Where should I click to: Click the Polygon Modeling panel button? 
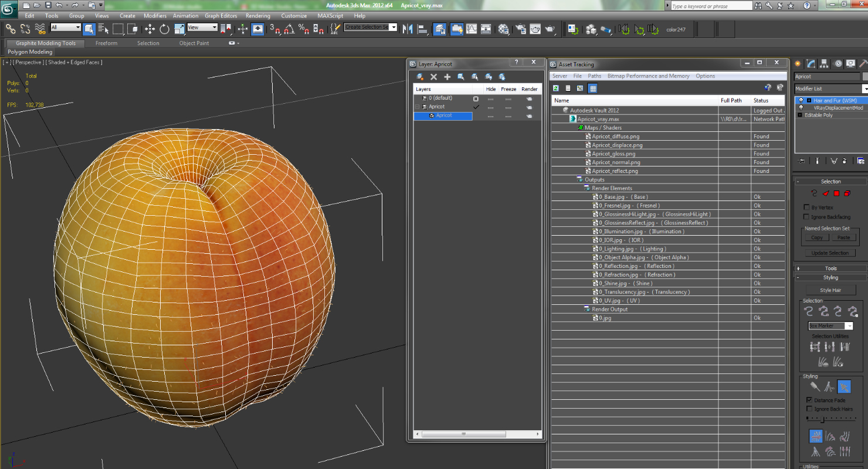30,52
